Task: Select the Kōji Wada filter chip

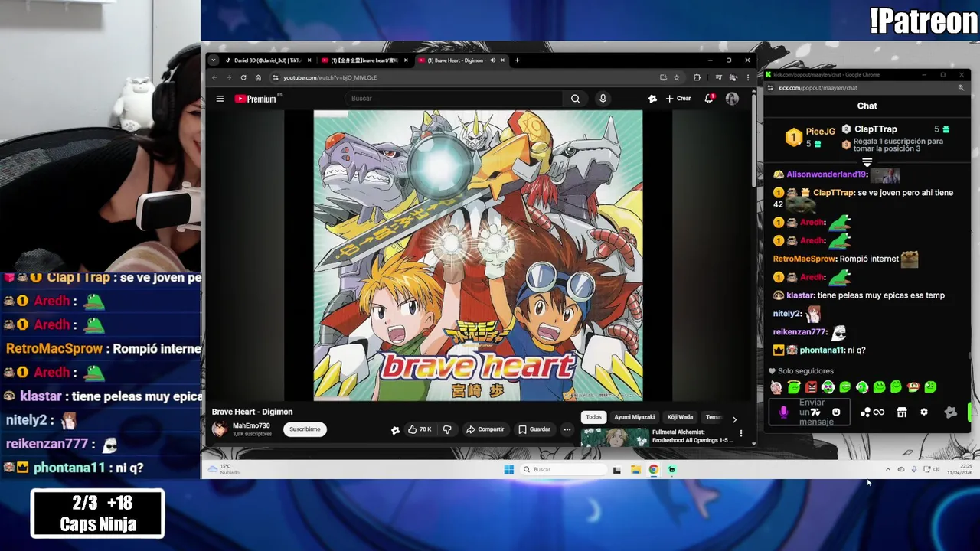Action: pos(680,417)
